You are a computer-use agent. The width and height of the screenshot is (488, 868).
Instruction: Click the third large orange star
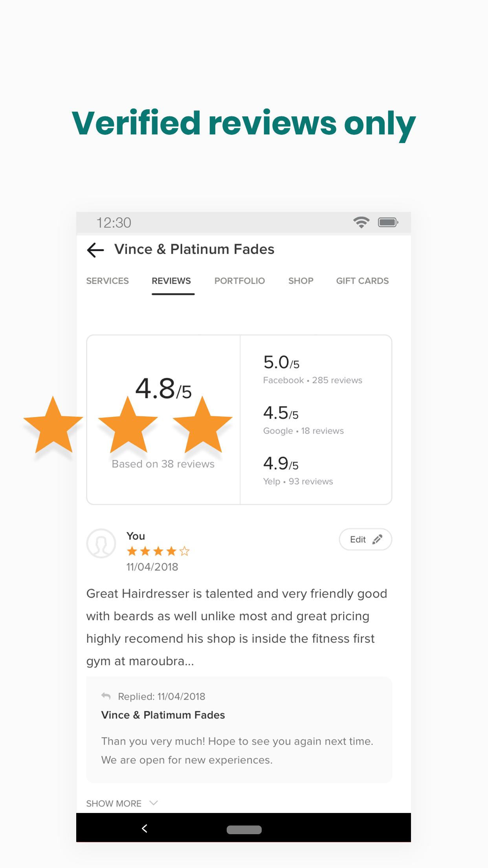click(202, 425)
